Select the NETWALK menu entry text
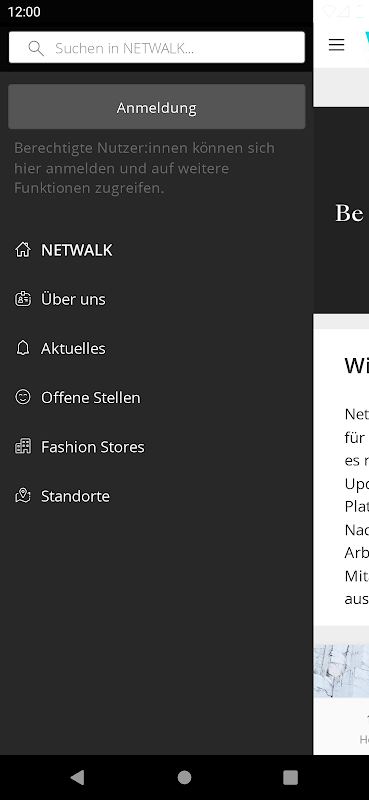Viewport: 369px width, 800px height. coord(77,250)
